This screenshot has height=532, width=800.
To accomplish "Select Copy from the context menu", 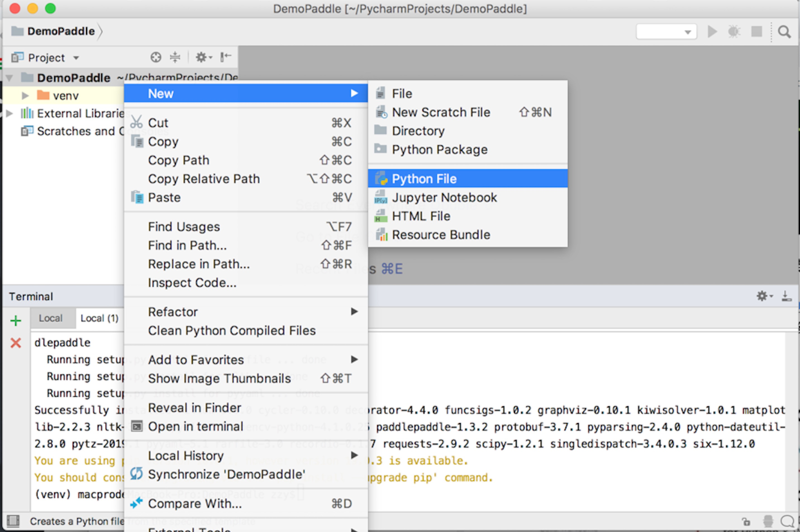I will [x=246, y=141].
